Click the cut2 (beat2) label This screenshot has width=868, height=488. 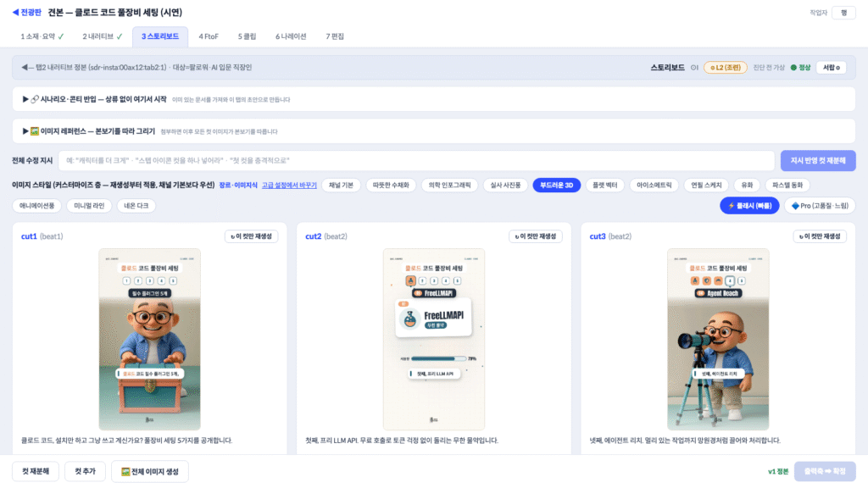pos(326,236)
